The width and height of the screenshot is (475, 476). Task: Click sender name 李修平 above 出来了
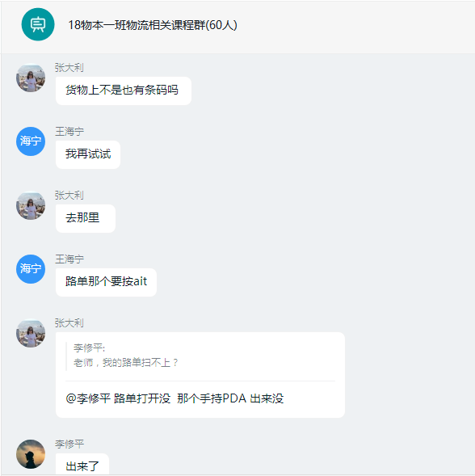(69, 444)
